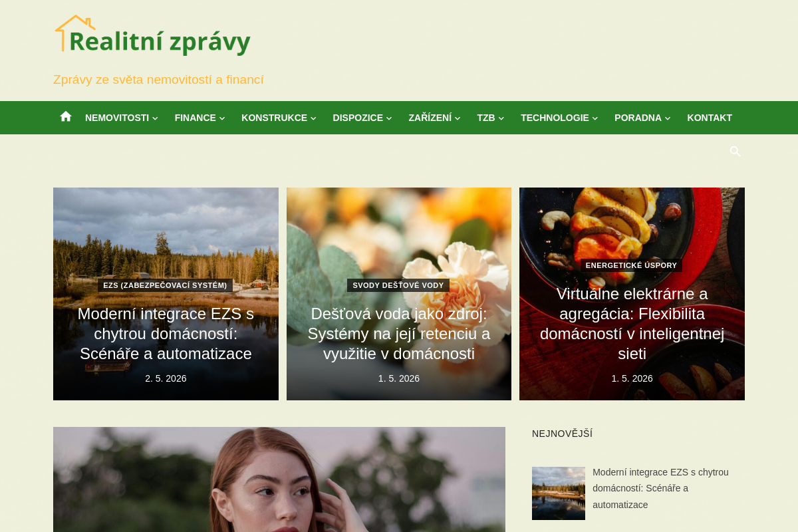798x532 pixels.
Task: Expand the FINANCE dropdown chevron
Action: (222, 118)
